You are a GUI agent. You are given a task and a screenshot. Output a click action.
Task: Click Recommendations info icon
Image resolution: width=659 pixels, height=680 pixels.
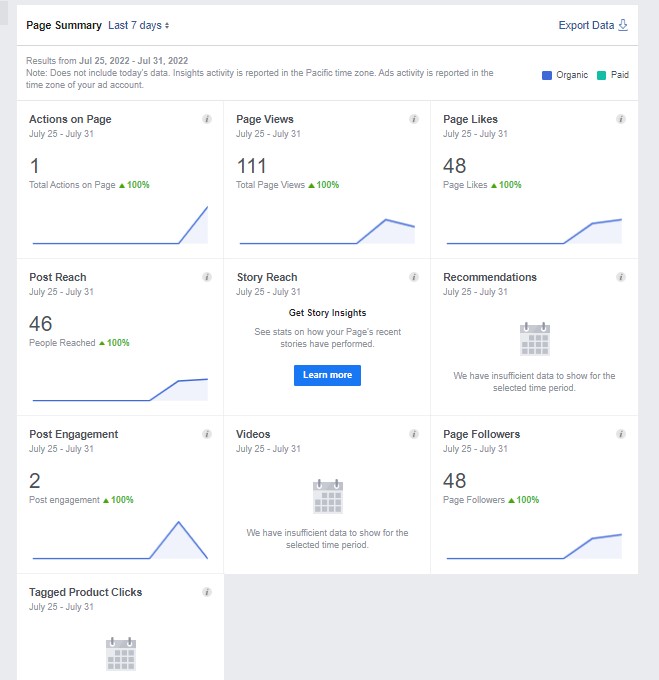621,277
